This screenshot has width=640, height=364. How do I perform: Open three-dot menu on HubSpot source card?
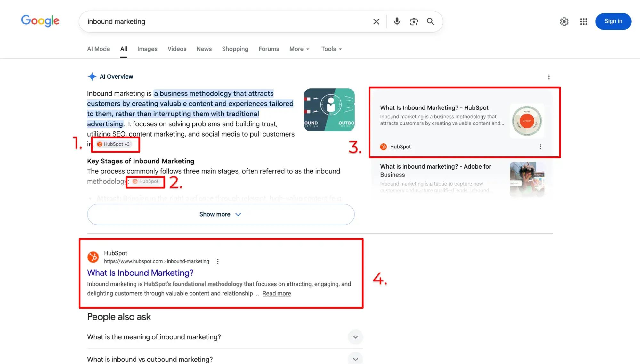click(540, 147)
